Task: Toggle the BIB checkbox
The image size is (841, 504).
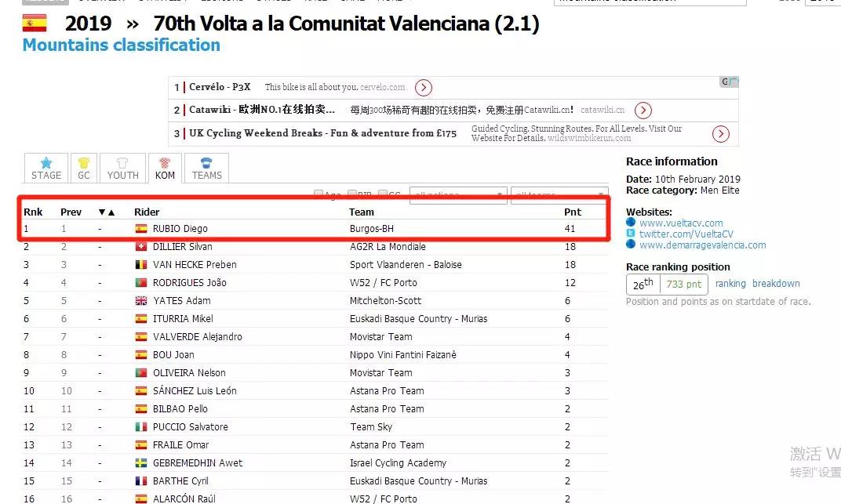Action: point(352,194)
